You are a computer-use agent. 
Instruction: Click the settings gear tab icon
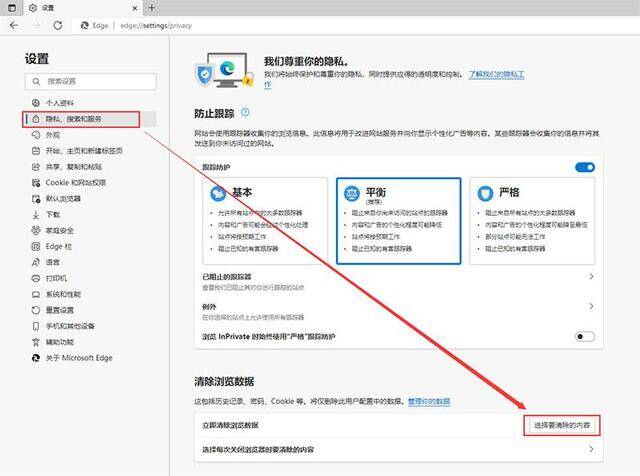(33, 8)
